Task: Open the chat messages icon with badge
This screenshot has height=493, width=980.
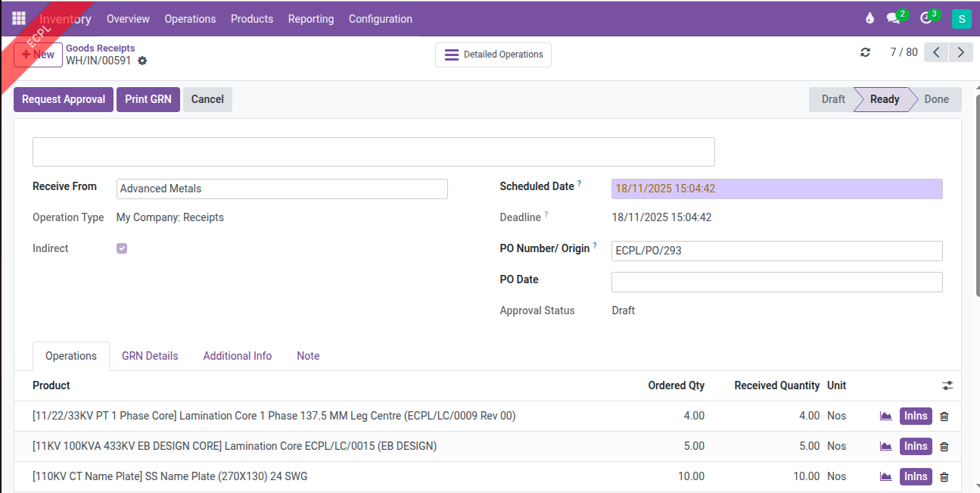Action: (894, 19)
